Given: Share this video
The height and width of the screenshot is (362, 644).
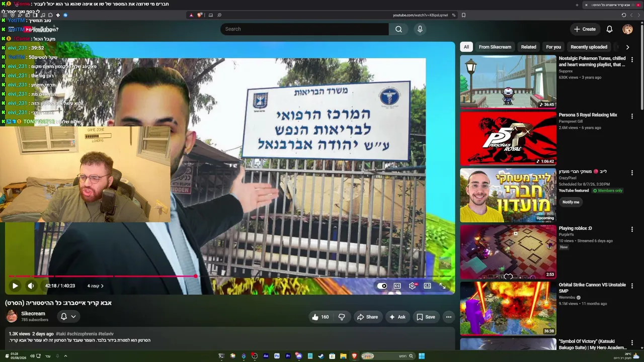Looking at the screenshot, I should (367, 317).
